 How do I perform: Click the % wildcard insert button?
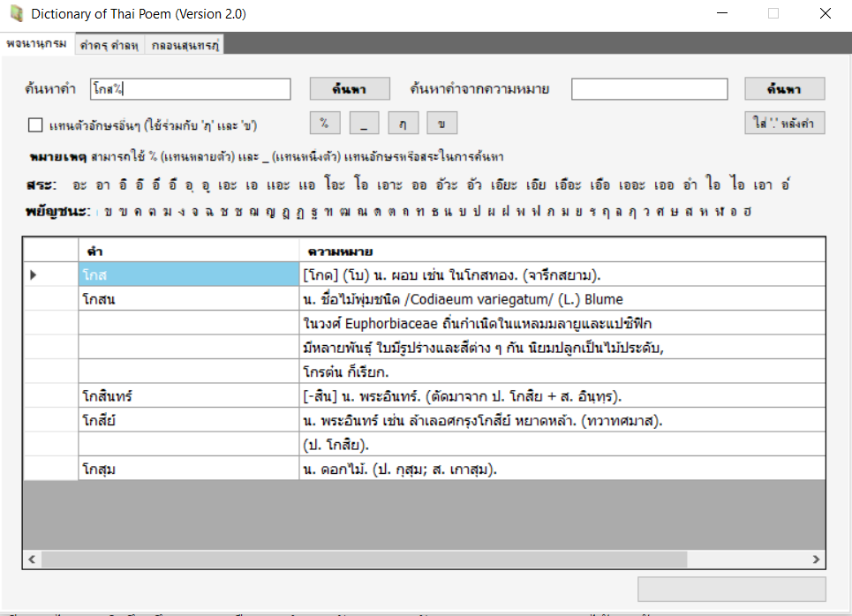pos(324,124)
